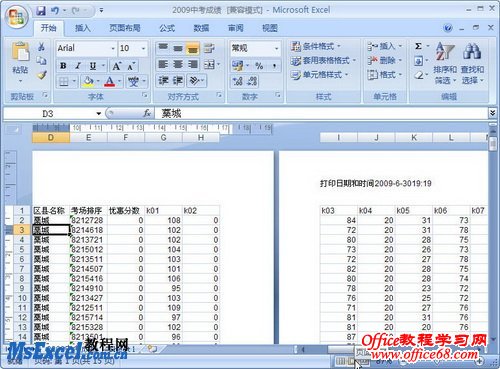This screenshot has width=500, height=369.
Task: Cut selection with the scissors icon
Action: pos(42,46)
